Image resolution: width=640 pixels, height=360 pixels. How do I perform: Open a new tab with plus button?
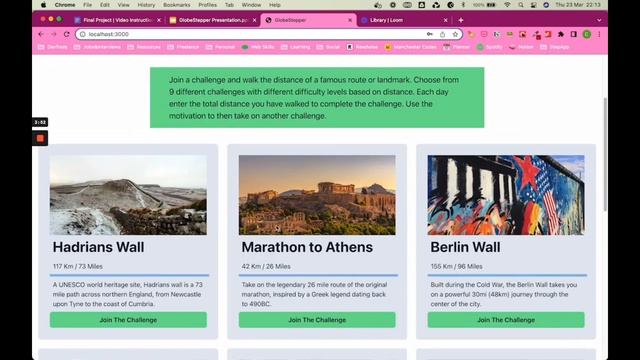pos(461,20)
